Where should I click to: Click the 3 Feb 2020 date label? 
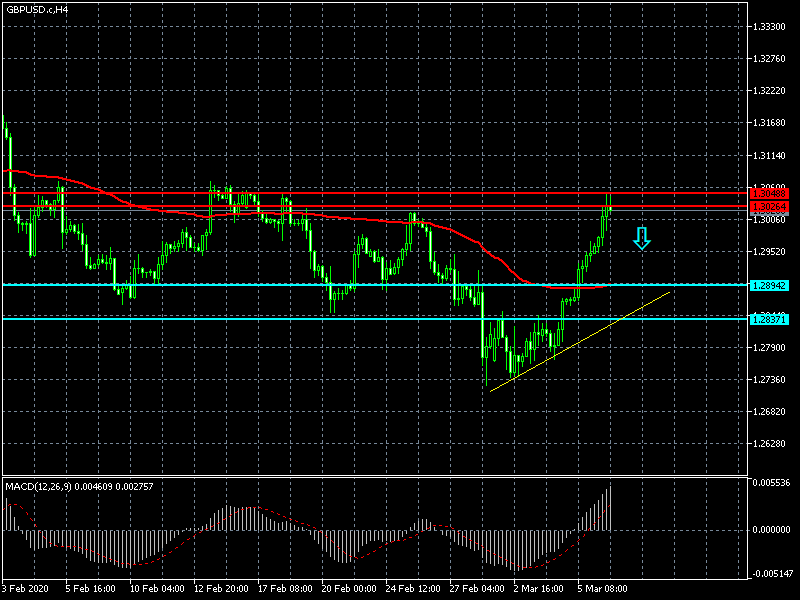point(27,590)
